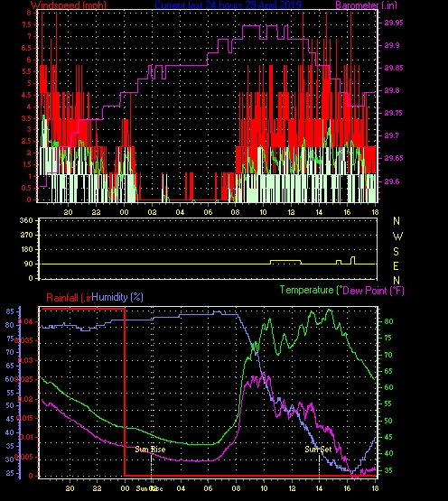Click the 75 temperature axis value on the green scale
Screen dimensions: 448x501
pos(388,338)
